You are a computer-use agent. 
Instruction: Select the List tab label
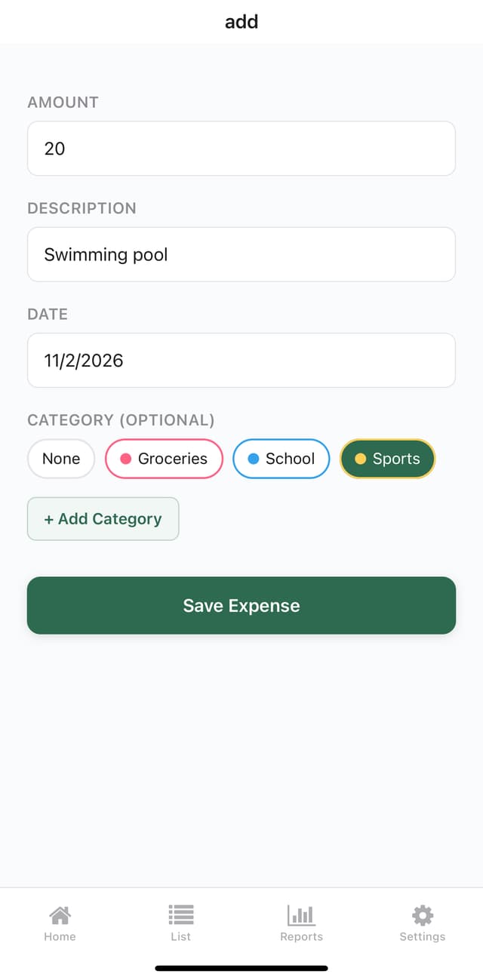180,936
